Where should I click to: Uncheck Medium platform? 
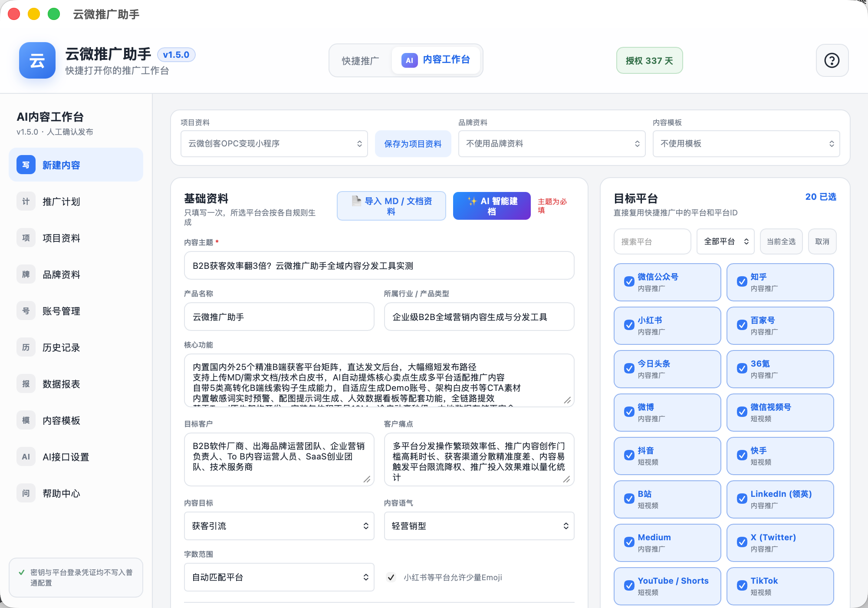pos(629,542)
